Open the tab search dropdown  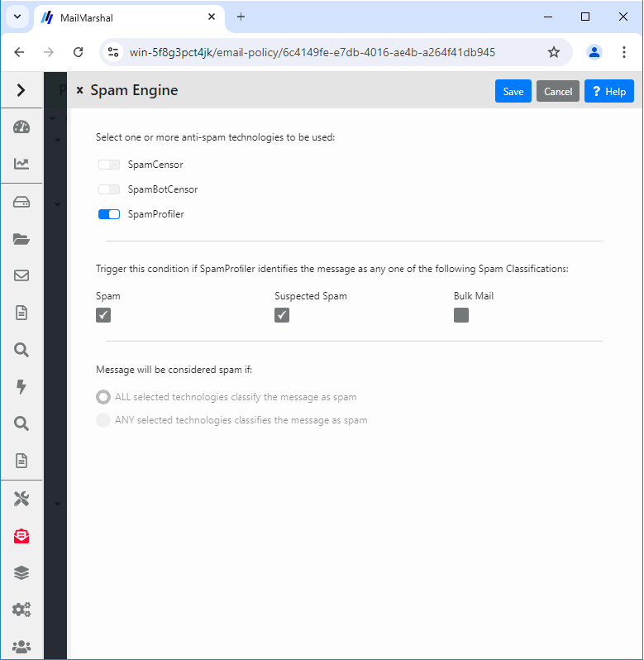tap(17, 17)
